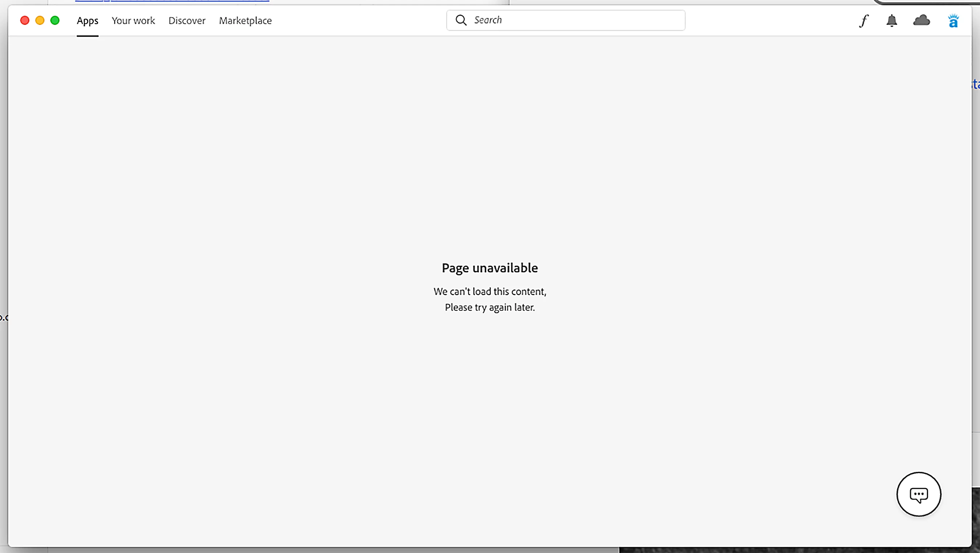Viewport: 980px width, 553px height.
Task: Close the window with red button
Action: [25, 20]
